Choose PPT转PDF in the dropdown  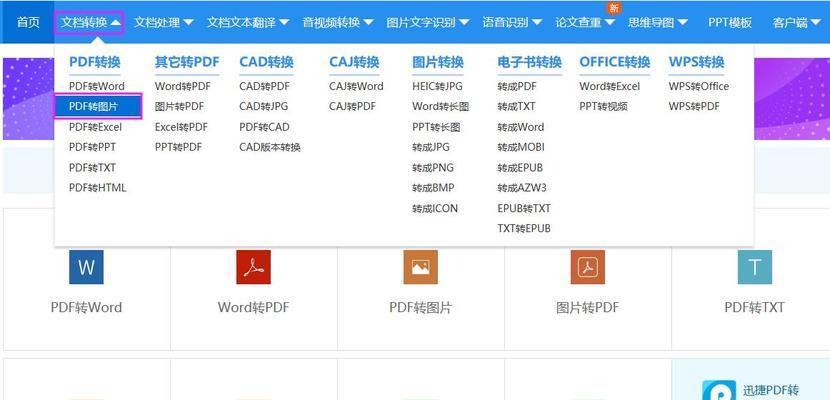coord(178,147)
